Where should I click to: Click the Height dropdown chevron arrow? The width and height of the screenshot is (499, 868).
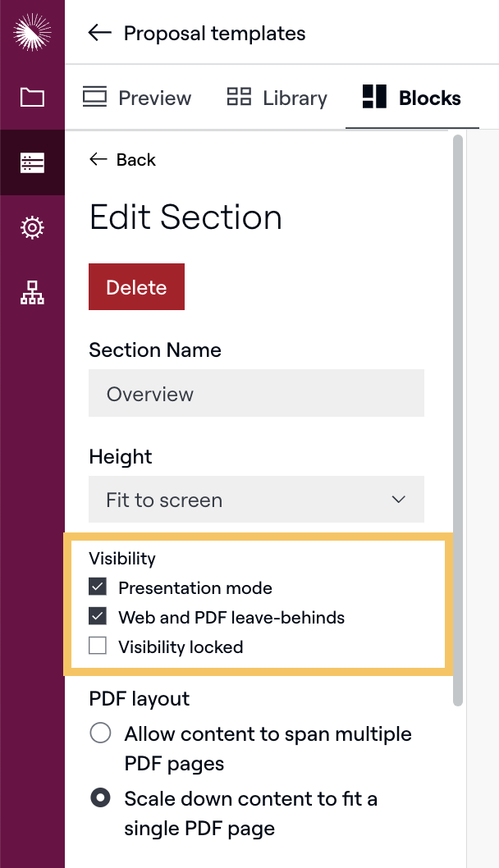pyautogui.click(x=399, y=500)
